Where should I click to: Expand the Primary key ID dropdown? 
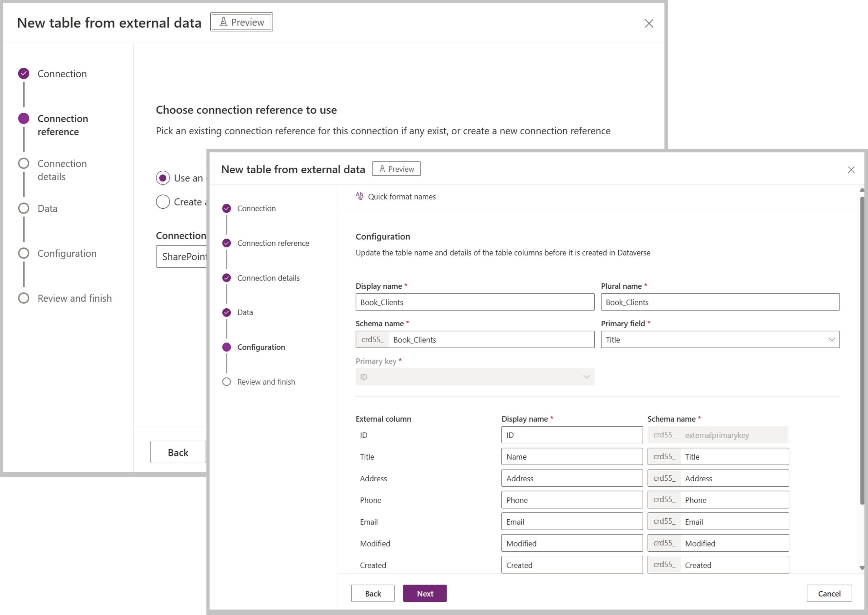pyautogui.click(x=585, y=377)
